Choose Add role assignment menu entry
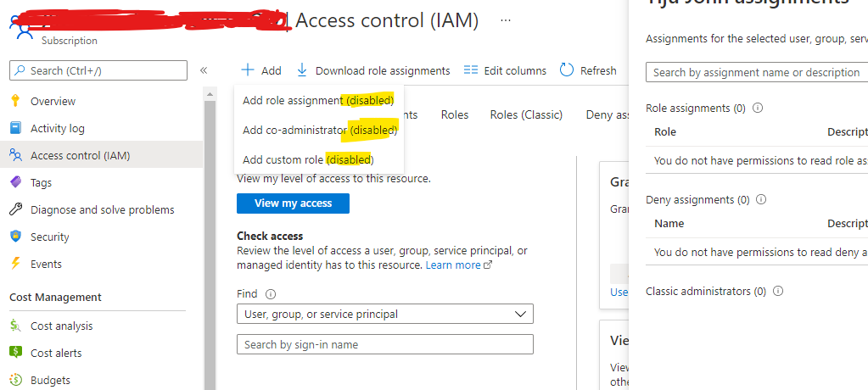 click(x=318, y=100)
